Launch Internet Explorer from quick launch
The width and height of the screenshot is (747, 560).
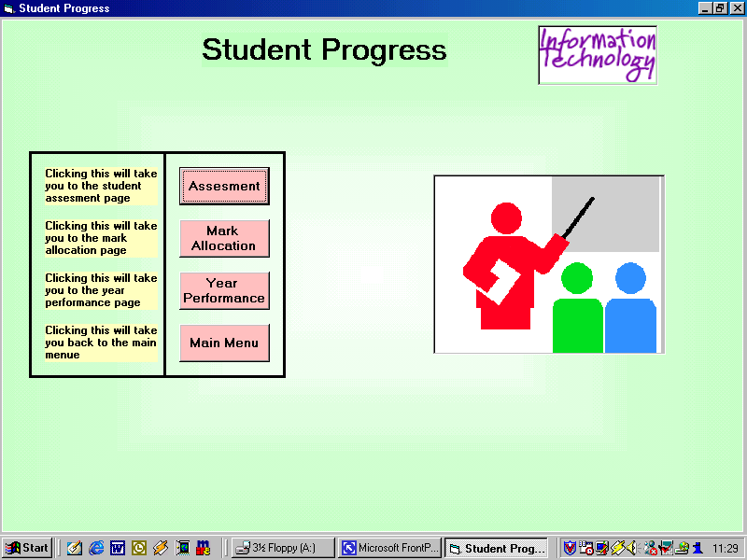tap(96, 548)
